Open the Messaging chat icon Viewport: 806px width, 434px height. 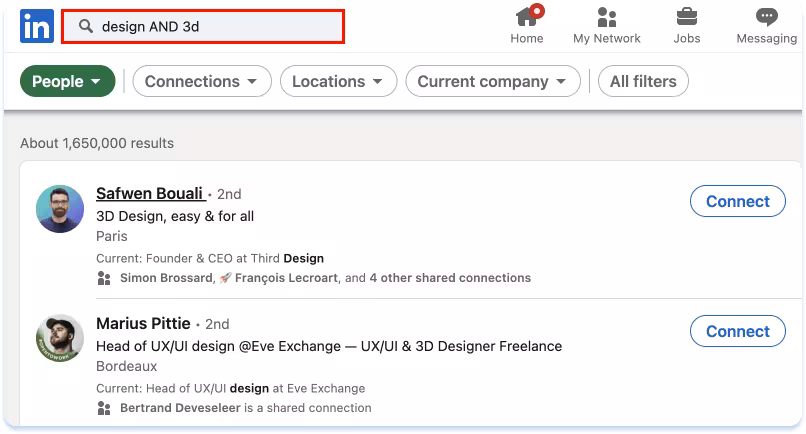coord(766,17)
